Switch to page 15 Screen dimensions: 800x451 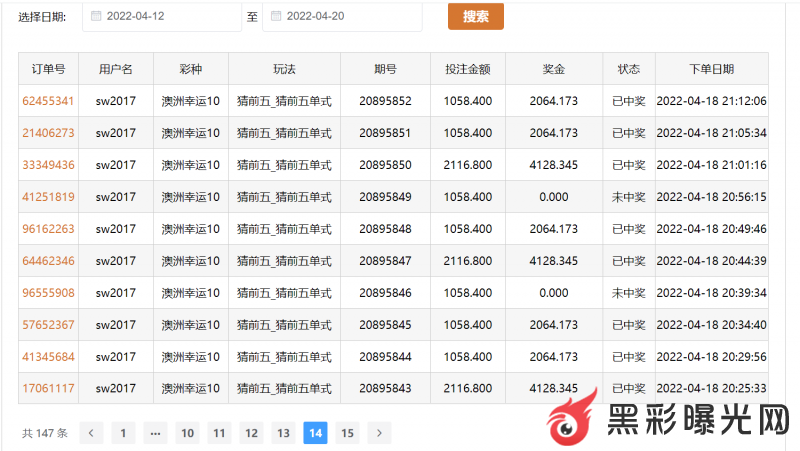[347, 433]
